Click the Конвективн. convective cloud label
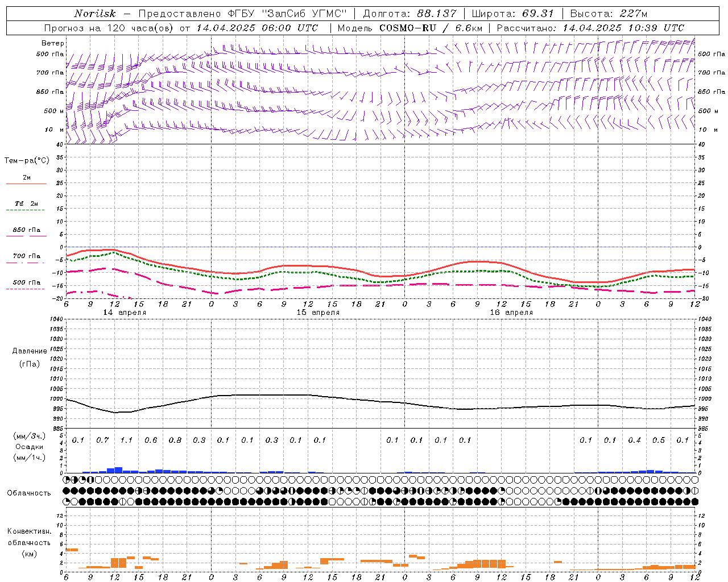The width and height of the screenshot is (728, 582). 29,531
